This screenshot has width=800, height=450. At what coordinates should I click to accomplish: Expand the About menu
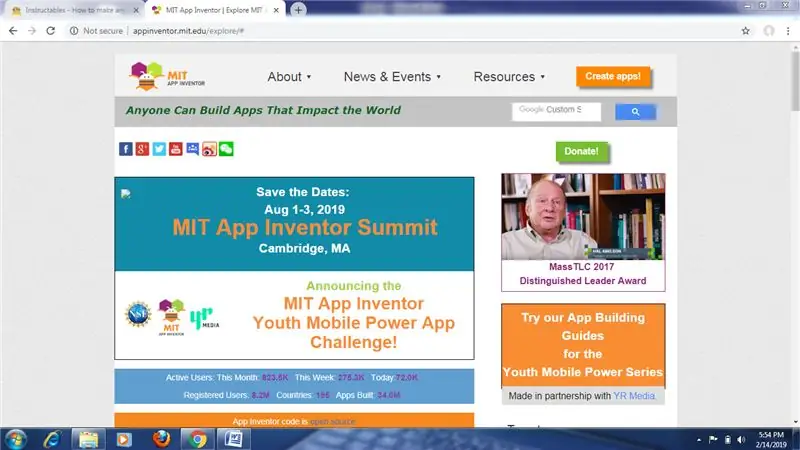tap(289, 77)
